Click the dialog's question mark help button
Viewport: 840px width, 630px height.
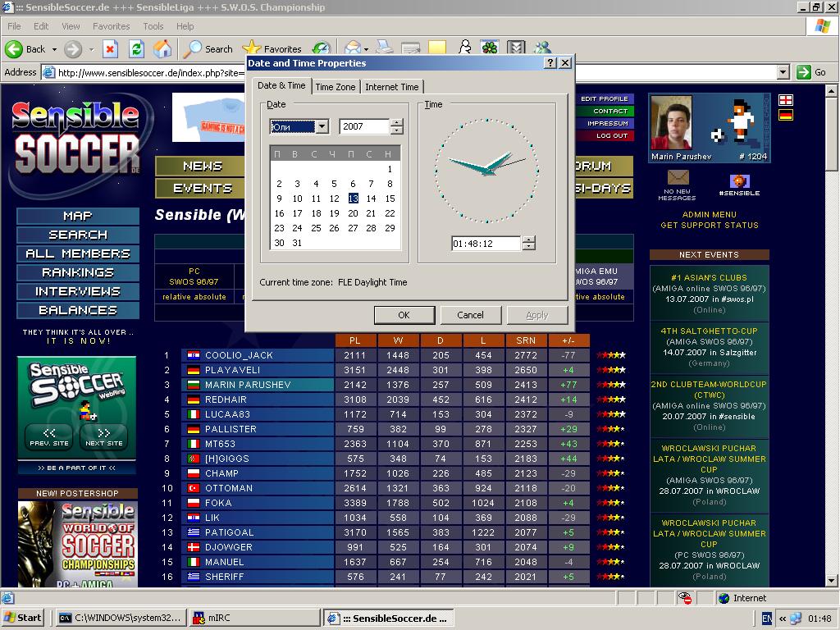click(x=550, y=63)
